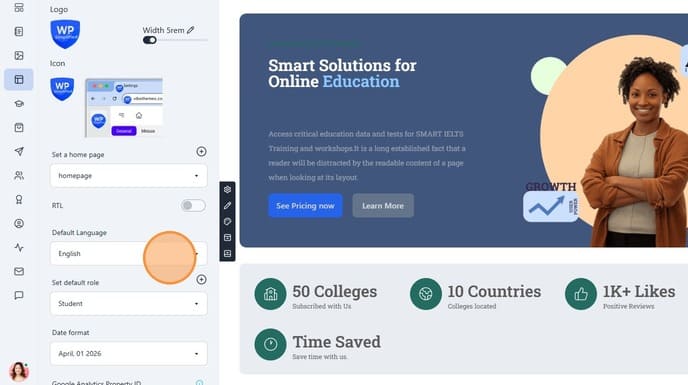
Task: Open the image gallery sidebar icon
Action: (19, 55)
